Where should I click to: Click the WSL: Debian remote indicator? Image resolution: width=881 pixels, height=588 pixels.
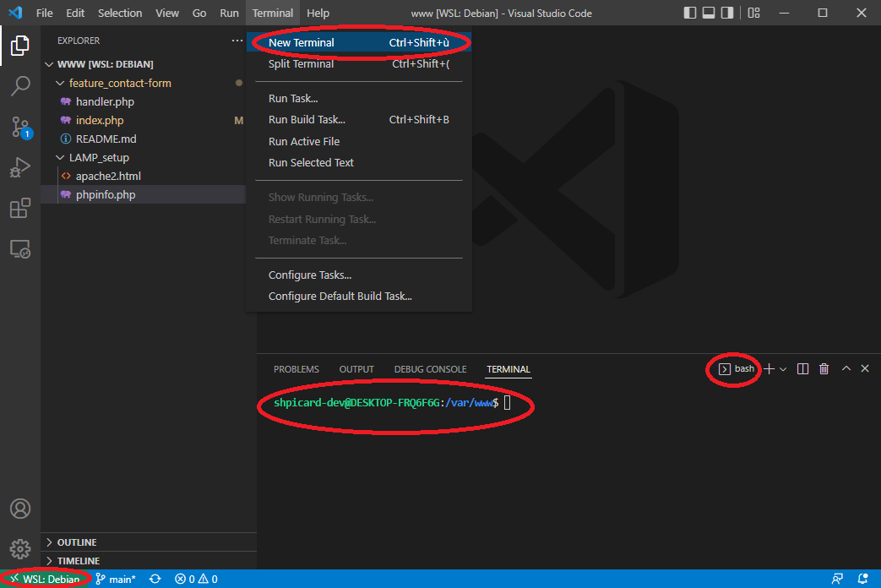point(45,579)
